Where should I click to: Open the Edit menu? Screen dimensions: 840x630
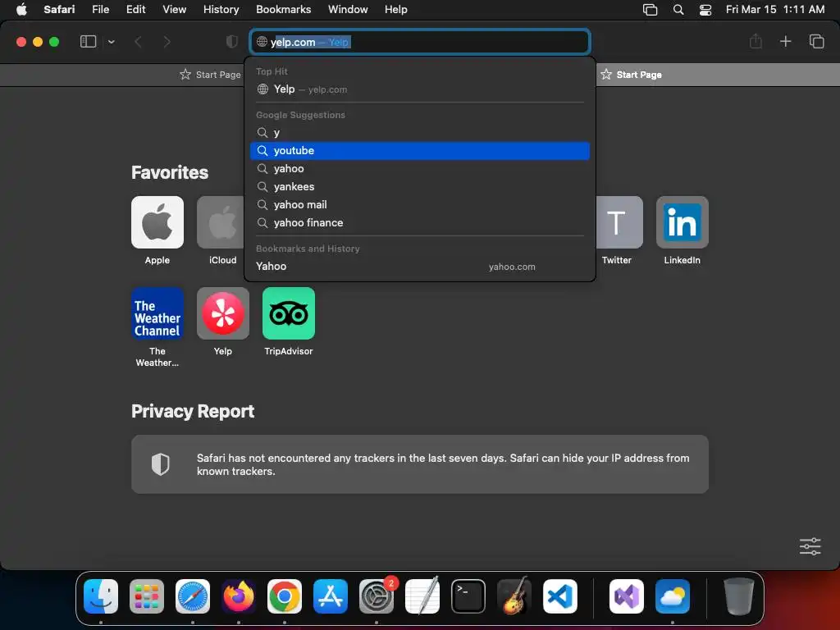tap(135, 9)
